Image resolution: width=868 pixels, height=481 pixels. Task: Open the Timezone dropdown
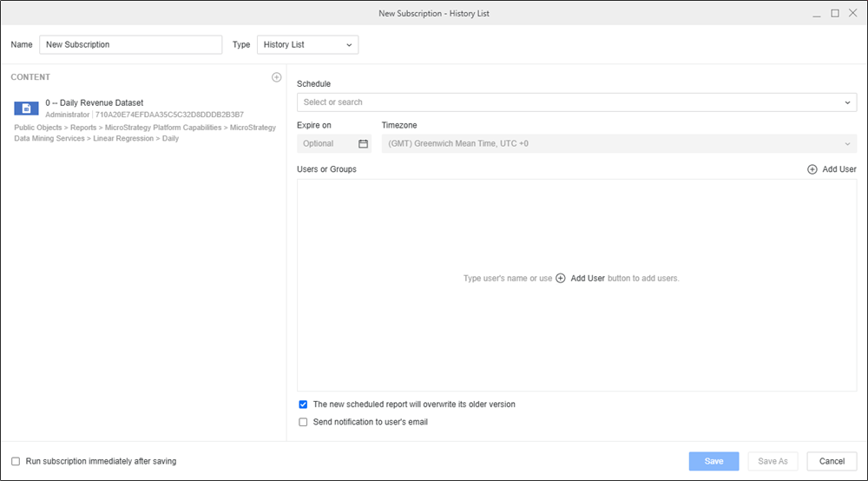click(618, 144)
